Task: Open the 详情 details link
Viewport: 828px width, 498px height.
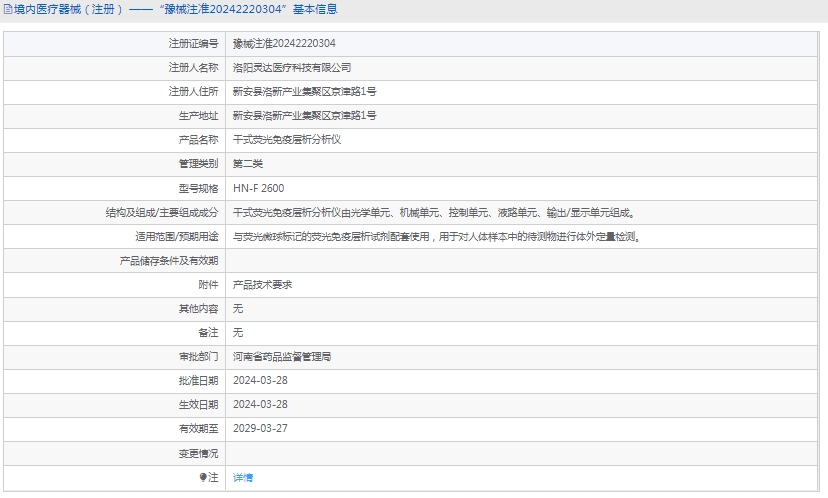Action: pyautogui.click(x=243, y=478)
